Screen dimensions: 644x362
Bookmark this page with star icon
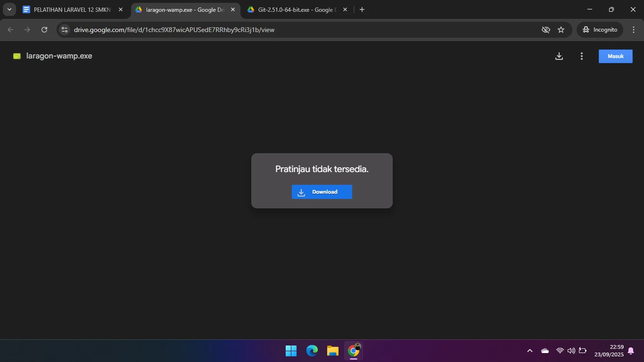pos(561,30)
